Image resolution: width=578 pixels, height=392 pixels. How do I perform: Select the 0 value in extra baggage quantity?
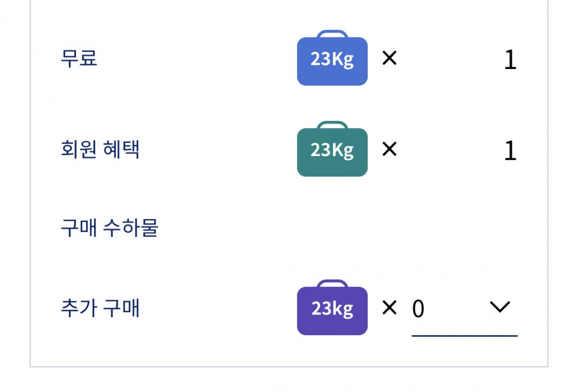(419, 309)
